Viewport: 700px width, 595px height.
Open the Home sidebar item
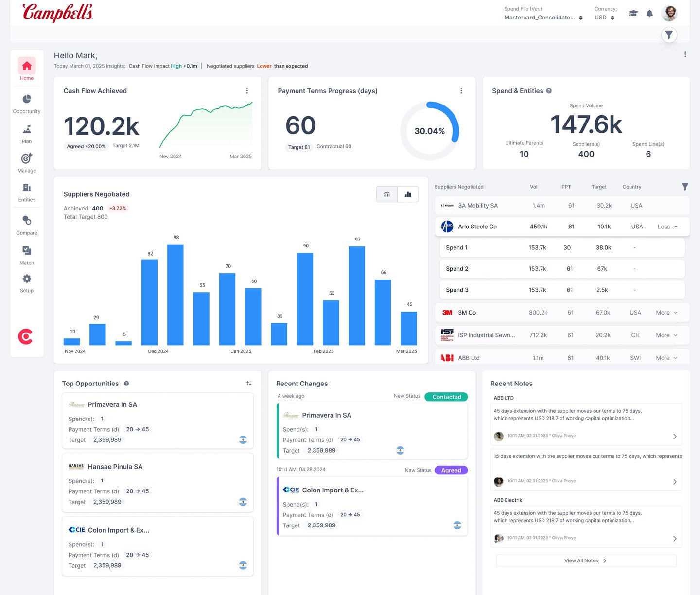click(x=27, y=69)
